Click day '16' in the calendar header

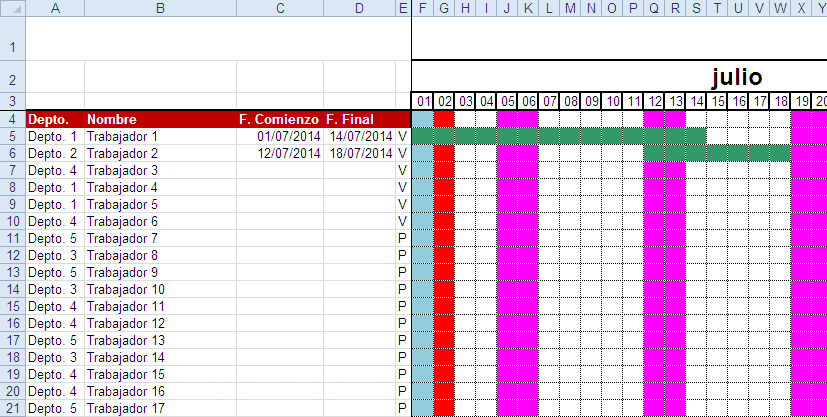738,101
